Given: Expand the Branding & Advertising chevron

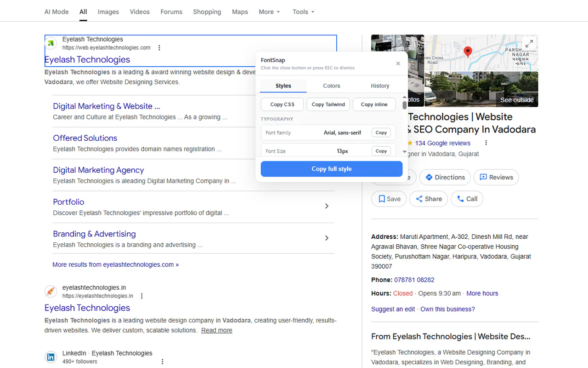Looking at the screenshot, I should (x=327, y=238).
